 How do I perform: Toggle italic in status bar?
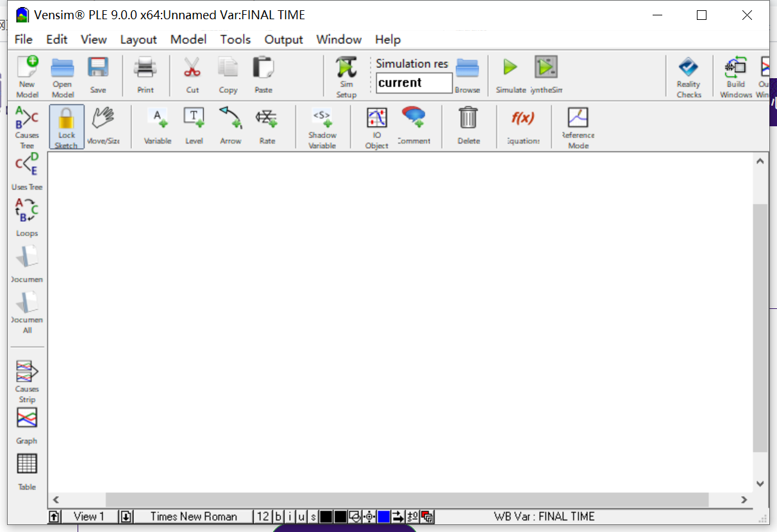coord(290,516)
